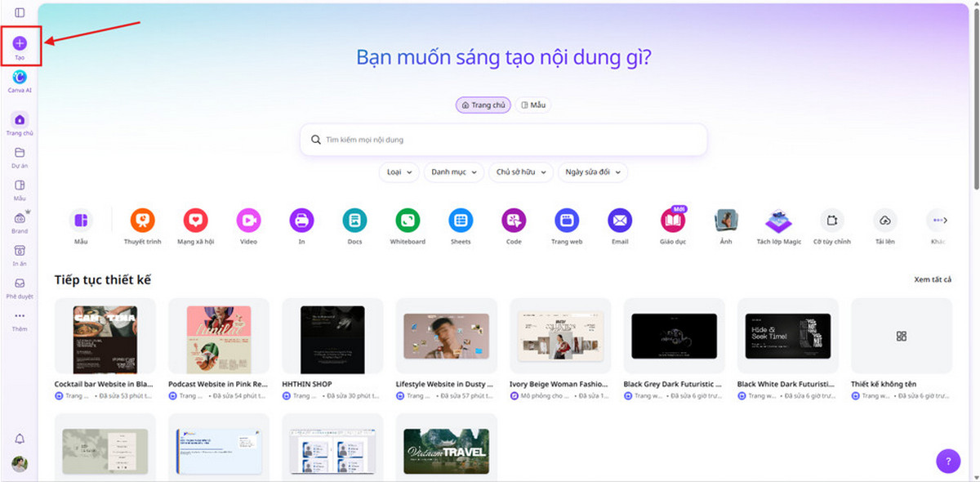Screen dimensions: 980x482
Task: Expand the Loại filter dropdown
Action: (x=399, y=172)
